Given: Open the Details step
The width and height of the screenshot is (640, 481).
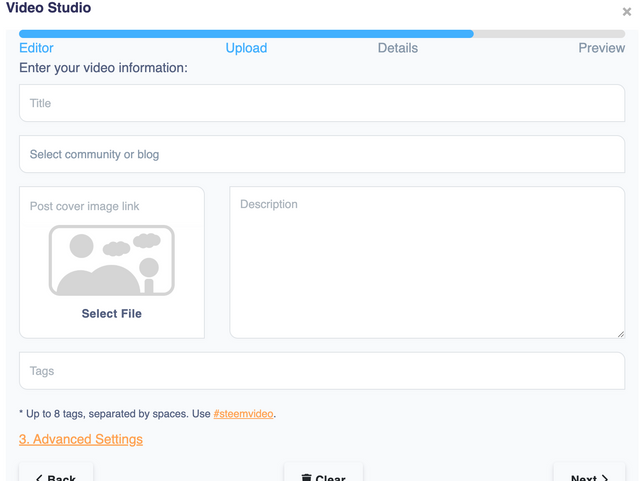Looking at the screenshot, I should pos(397,48).
